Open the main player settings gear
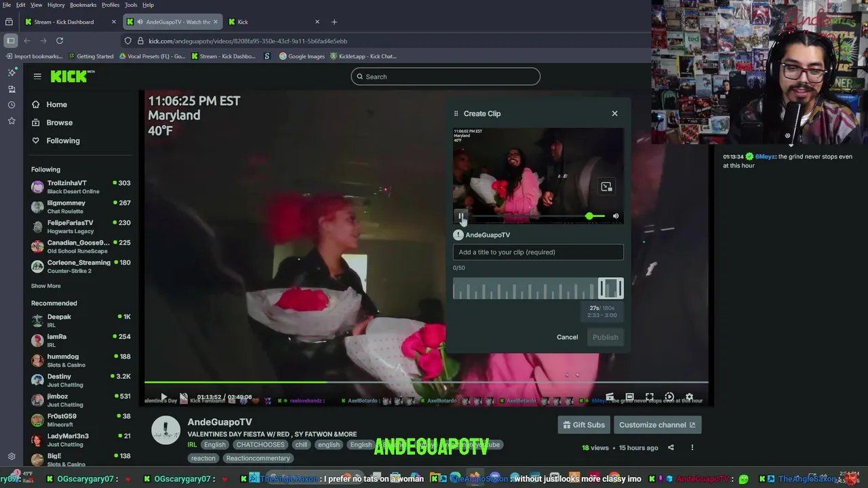This screenshot has width=868, height=488. (689, 397)
